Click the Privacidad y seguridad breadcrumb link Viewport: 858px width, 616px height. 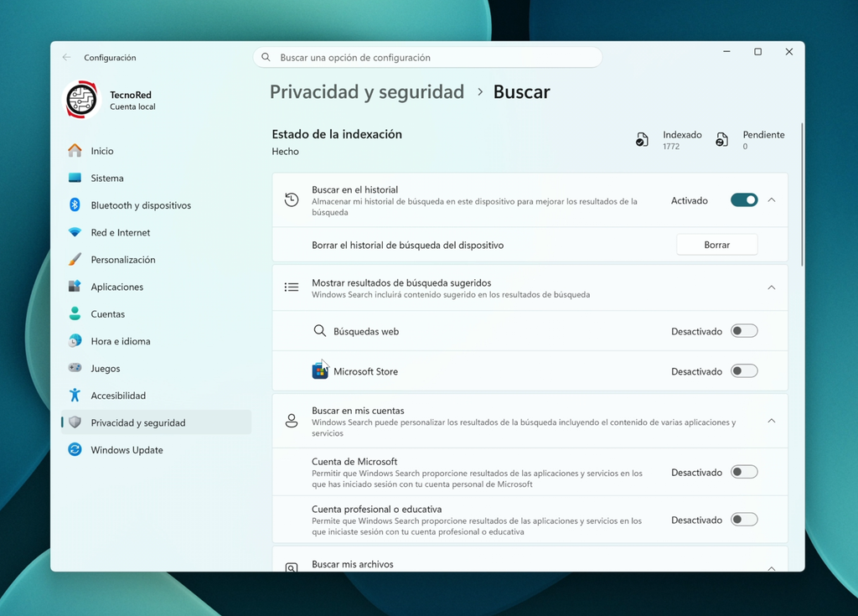pos(367,92)
